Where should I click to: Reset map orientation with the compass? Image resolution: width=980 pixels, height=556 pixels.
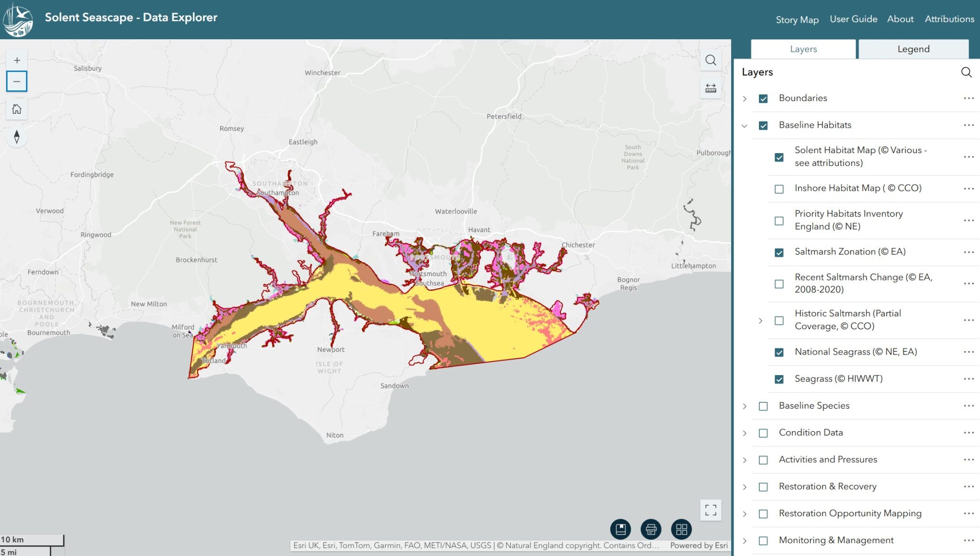pos(17,137)
